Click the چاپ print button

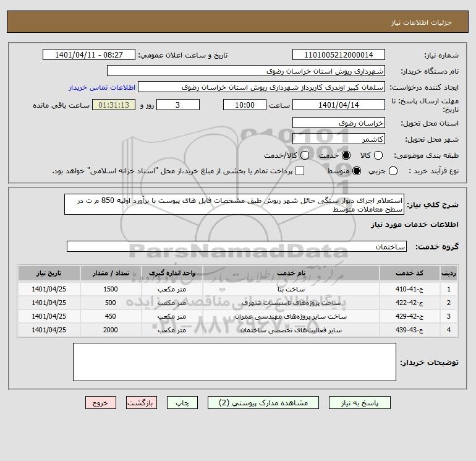click(182, 403)
